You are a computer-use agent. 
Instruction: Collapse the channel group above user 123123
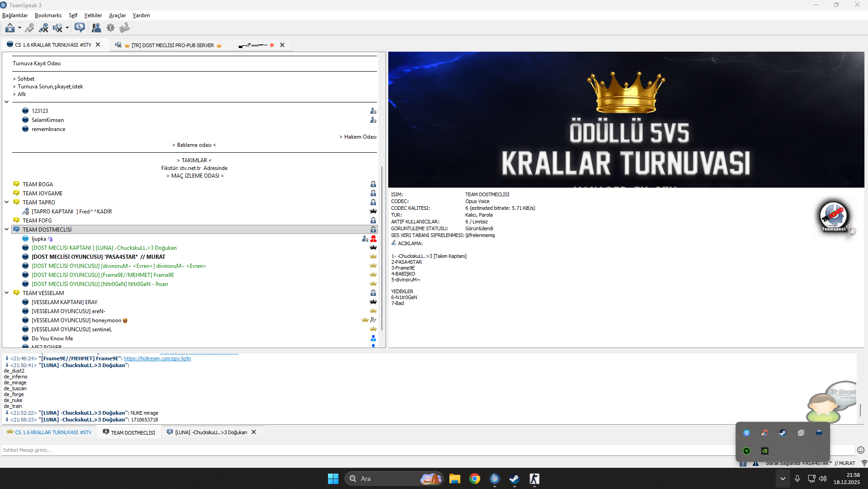7,102
